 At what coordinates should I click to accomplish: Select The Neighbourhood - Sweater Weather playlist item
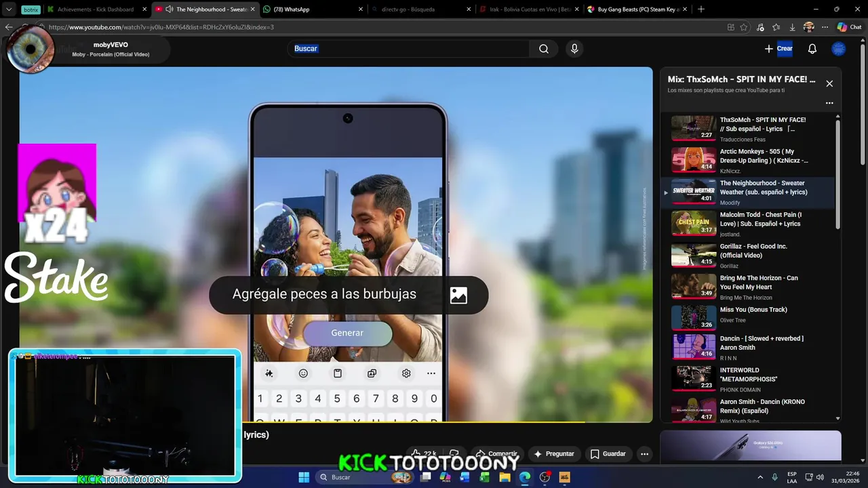749,192
